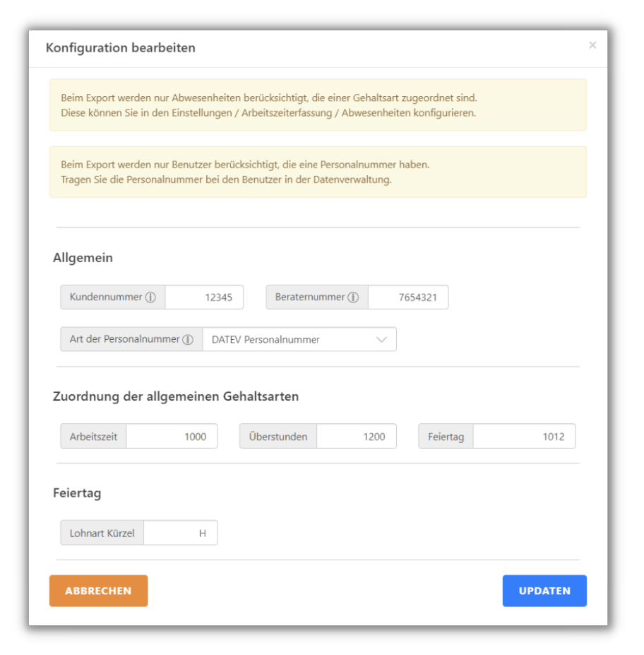Focus the Beraternummer field showing 7654321
This screenshot has width=644, height=655.
(408, 297)
